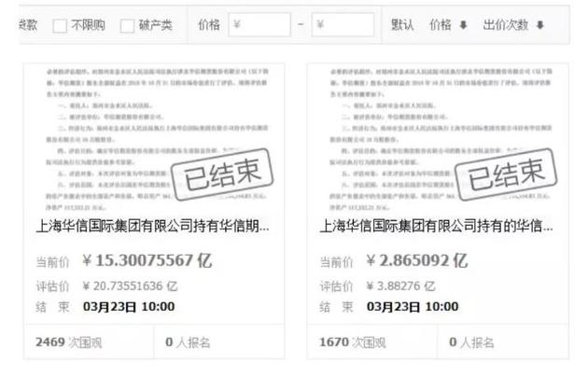Focus the maximum price input field
This screenshot has height=377, width=588.
coord(343,25)
